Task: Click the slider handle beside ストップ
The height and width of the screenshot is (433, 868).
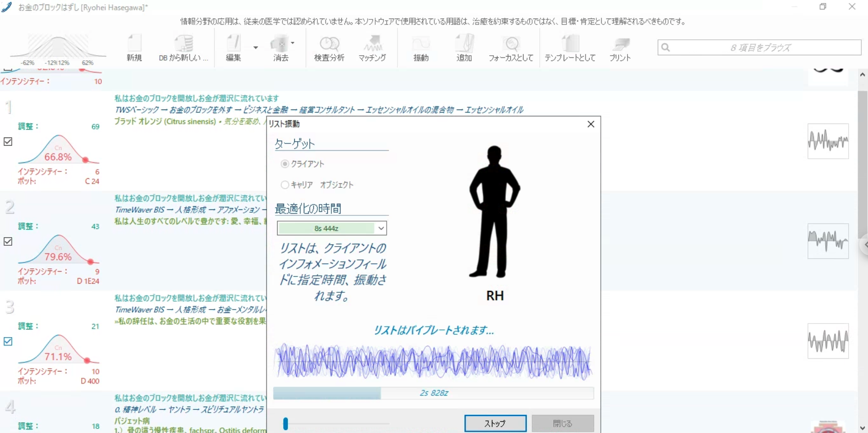Action: click(x=285, y=423)
